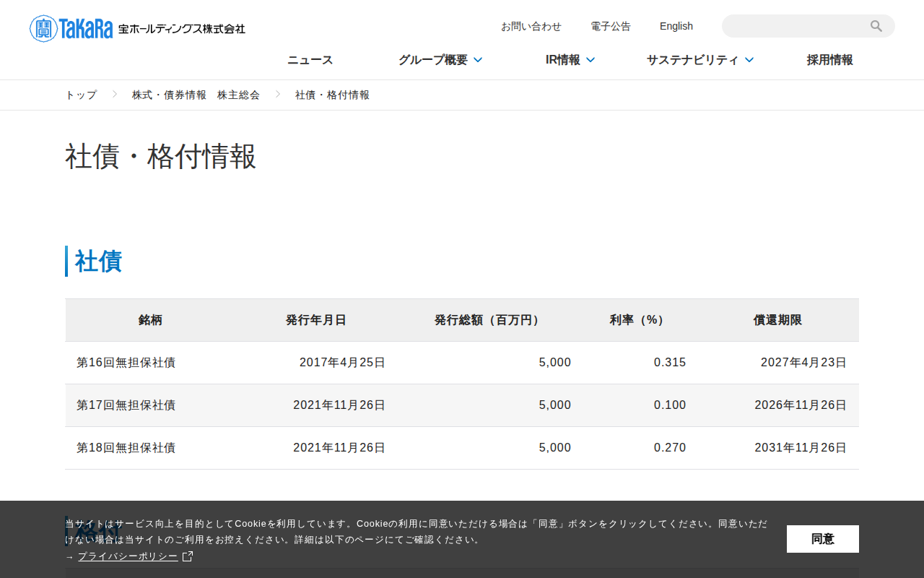Open the プライバシーポリシー link
924x578 pixels.
pyautogui.click(x=128, y=556)
